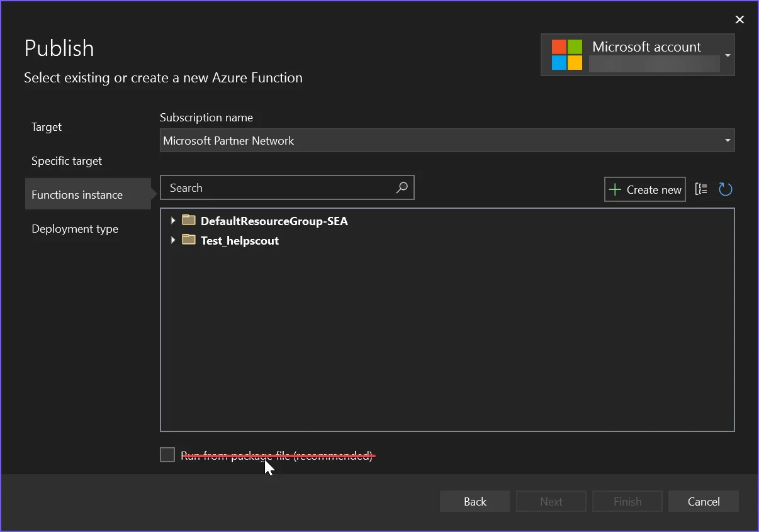Click the Microsoft account logo
759x532 pixels.
pyautogui.click(x=567, y=55)
